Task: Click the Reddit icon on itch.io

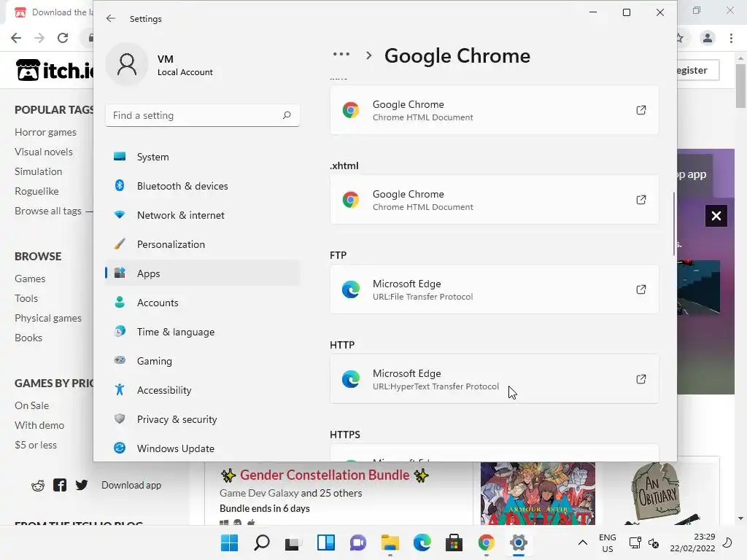Action: click(x=38, y=485)
